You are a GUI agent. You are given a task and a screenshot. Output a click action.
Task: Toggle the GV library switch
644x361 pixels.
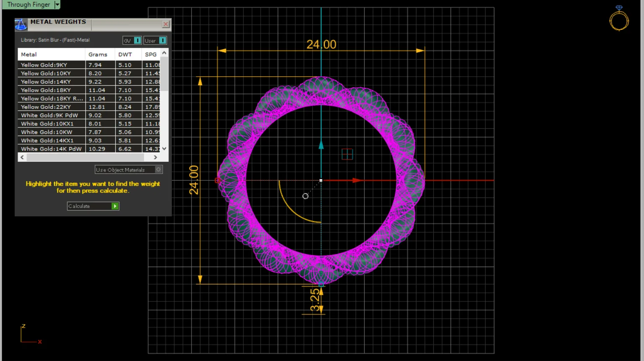tap(137, 40)
